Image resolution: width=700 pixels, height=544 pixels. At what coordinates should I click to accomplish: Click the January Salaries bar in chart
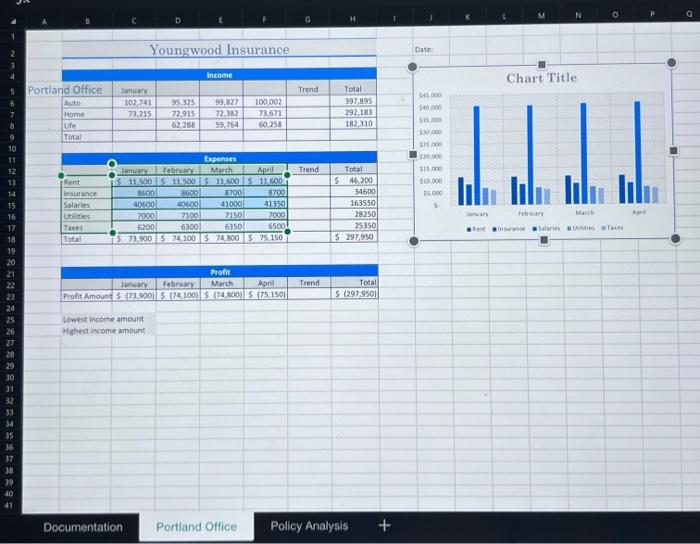click(476, 155)
